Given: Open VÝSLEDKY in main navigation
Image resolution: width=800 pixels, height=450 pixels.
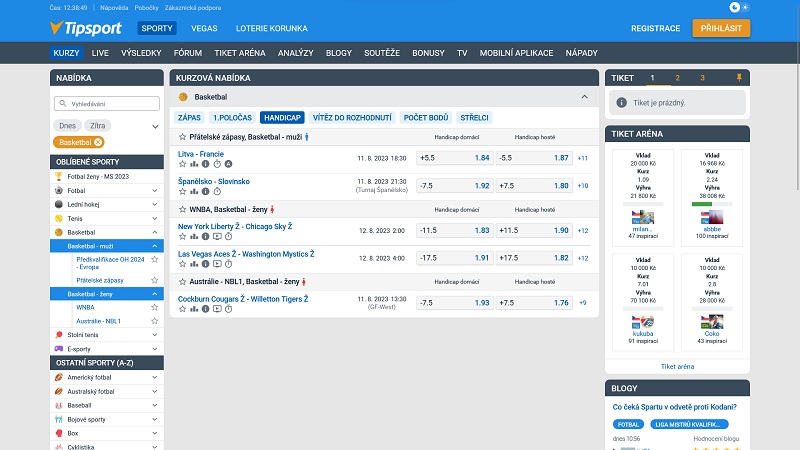Looking at the screenshot, I should tap(141, 53).
